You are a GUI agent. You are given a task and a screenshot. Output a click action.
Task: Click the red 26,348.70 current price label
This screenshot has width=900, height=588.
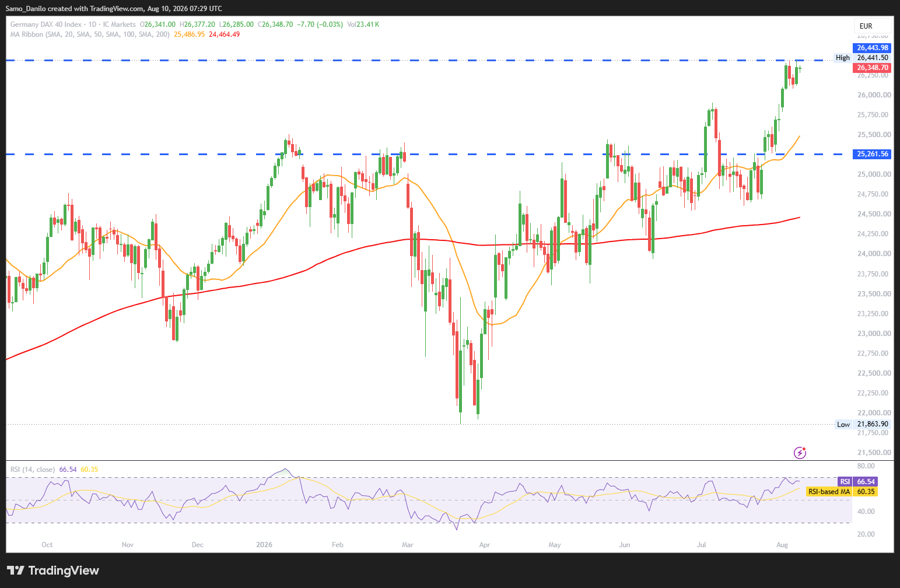coord(873,68)
